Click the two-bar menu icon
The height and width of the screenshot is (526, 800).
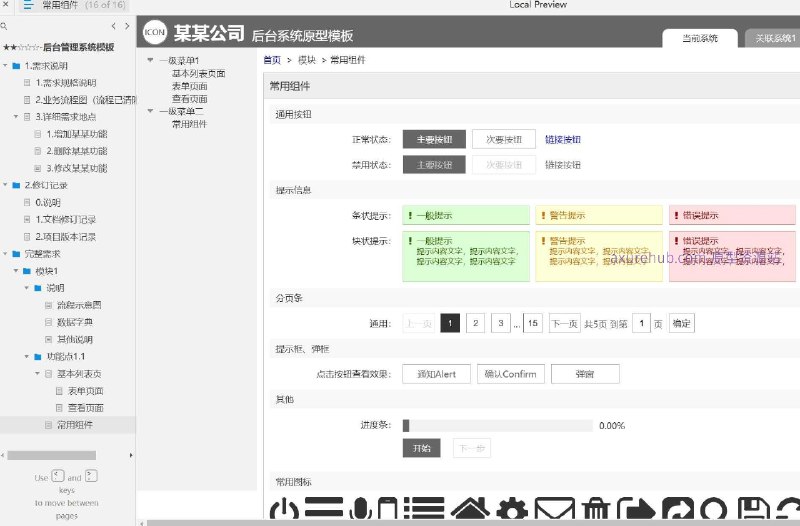click(x=323, y=507)
